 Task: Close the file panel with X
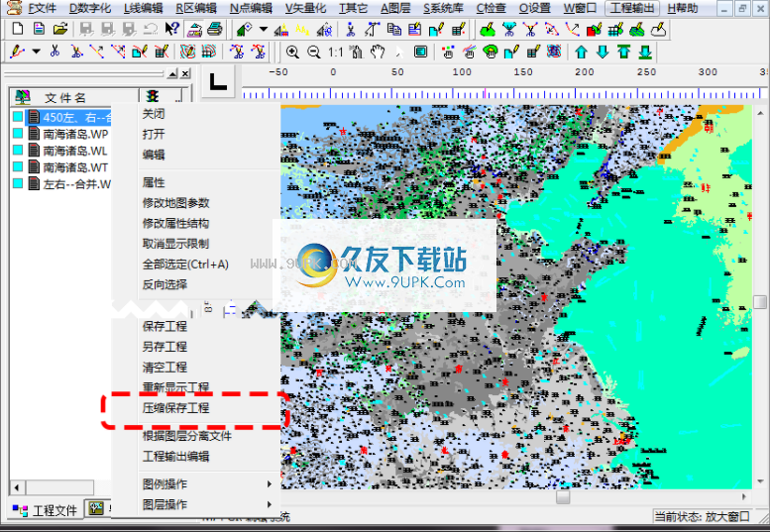(185, 74)
